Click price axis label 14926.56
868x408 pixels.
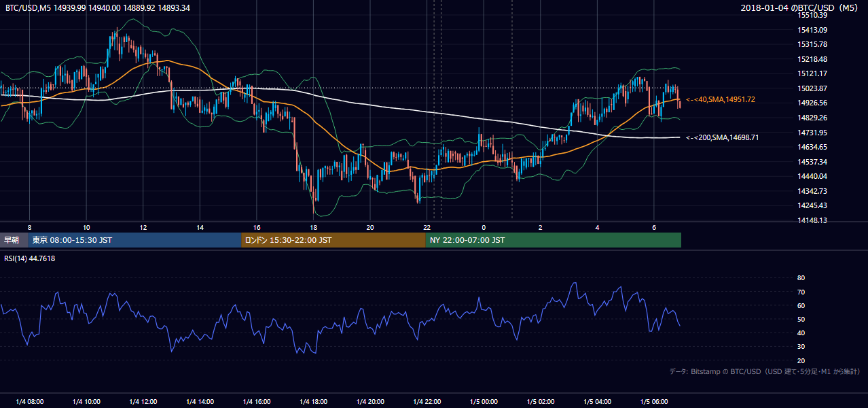tap(812, 103)
